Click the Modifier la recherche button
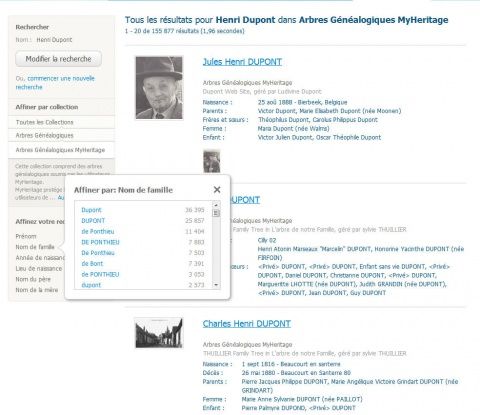 coord(58,59)
